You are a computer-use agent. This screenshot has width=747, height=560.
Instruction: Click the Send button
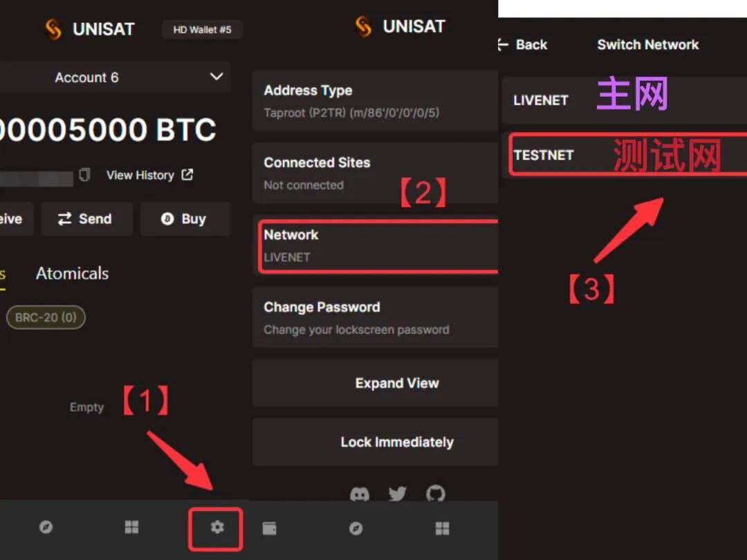pos(86,218)
